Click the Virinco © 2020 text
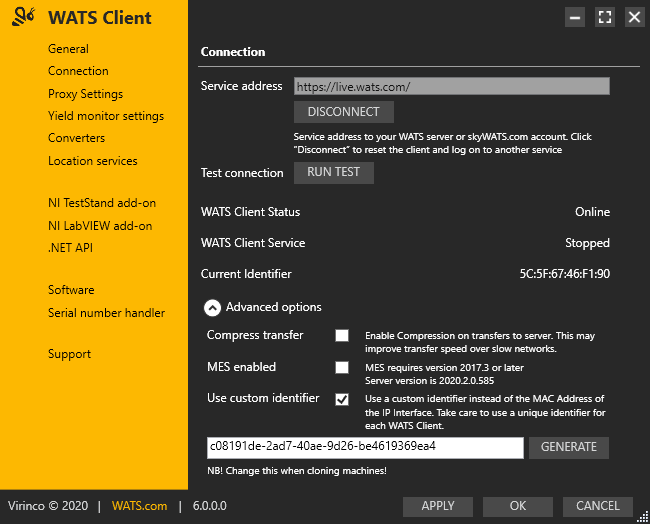 [x=48, y=506]
